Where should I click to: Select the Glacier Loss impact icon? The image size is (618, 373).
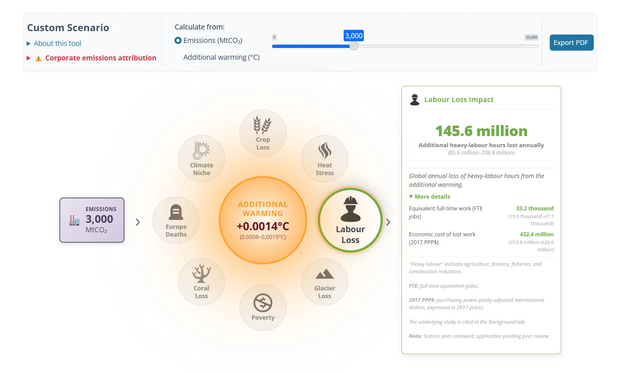[324, 282]
